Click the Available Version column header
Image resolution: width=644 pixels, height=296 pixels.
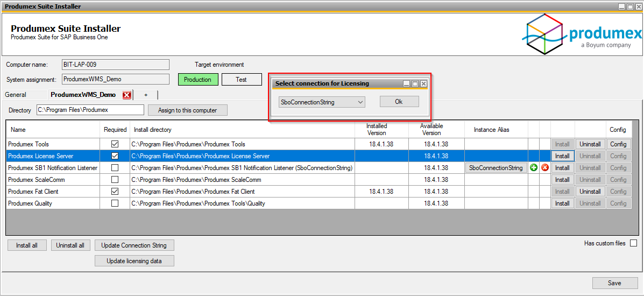point(436,130)
